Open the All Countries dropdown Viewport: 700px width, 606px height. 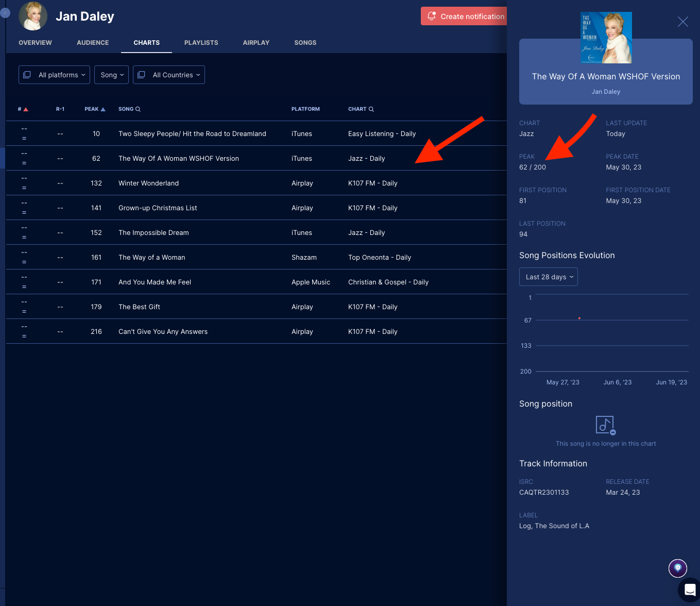169,75
